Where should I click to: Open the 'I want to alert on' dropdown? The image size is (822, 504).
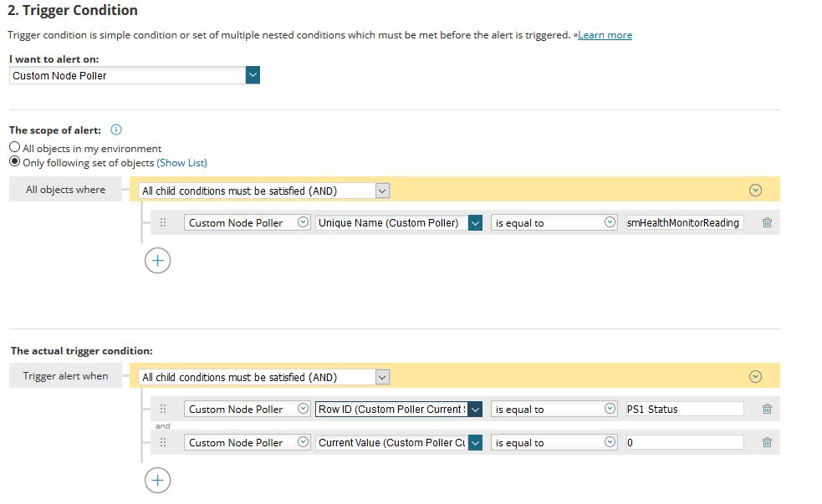click(x=253, y=75)
